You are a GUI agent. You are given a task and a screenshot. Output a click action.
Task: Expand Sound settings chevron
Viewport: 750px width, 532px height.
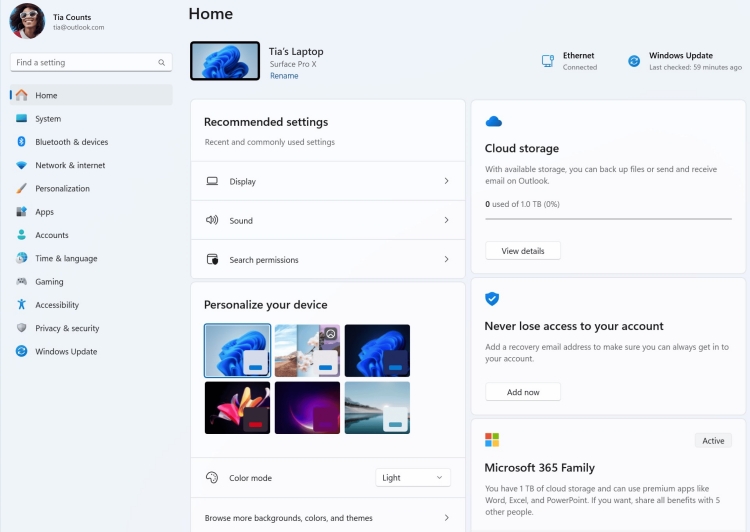pyautogui.click(x=446, y=220)
